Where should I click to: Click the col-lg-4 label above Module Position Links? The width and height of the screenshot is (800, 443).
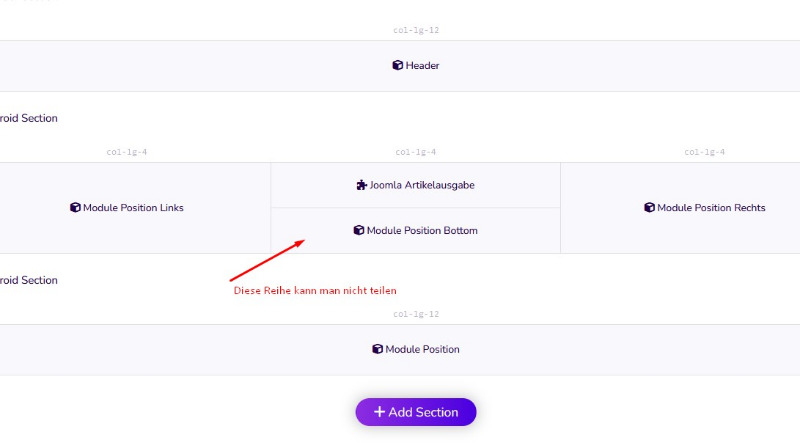[x=127, y=152]
